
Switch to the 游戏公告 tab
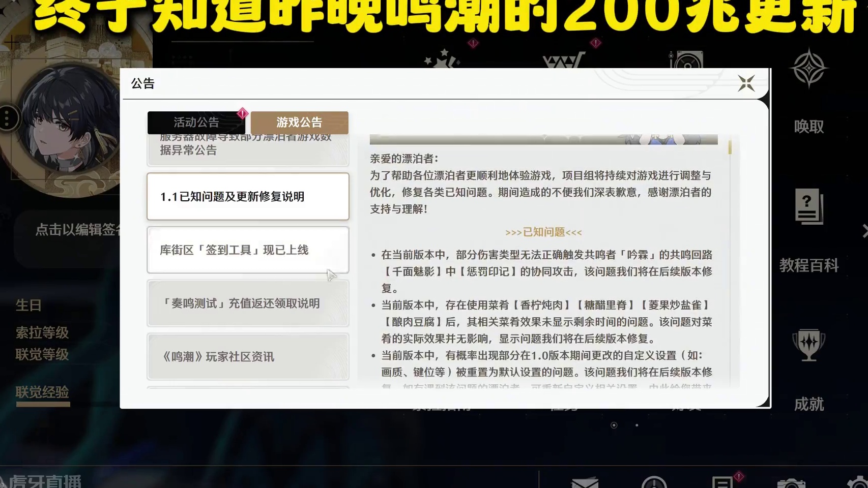[x=300, y=122]
